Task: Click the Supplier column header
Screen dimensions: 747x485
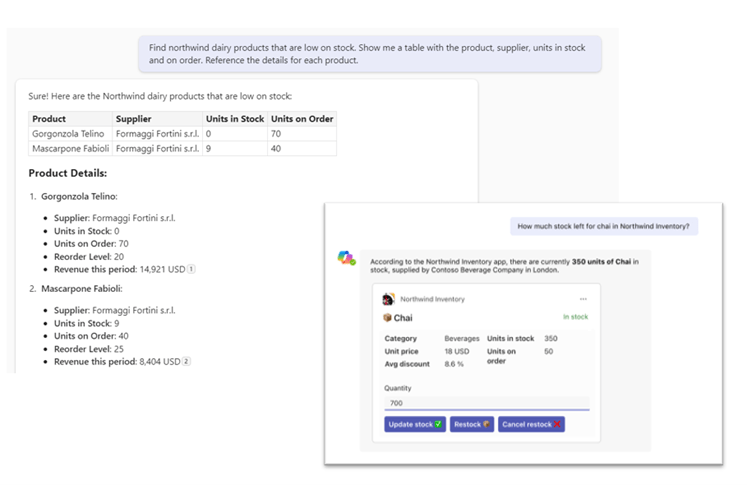Action: click(x=134, y=118)
